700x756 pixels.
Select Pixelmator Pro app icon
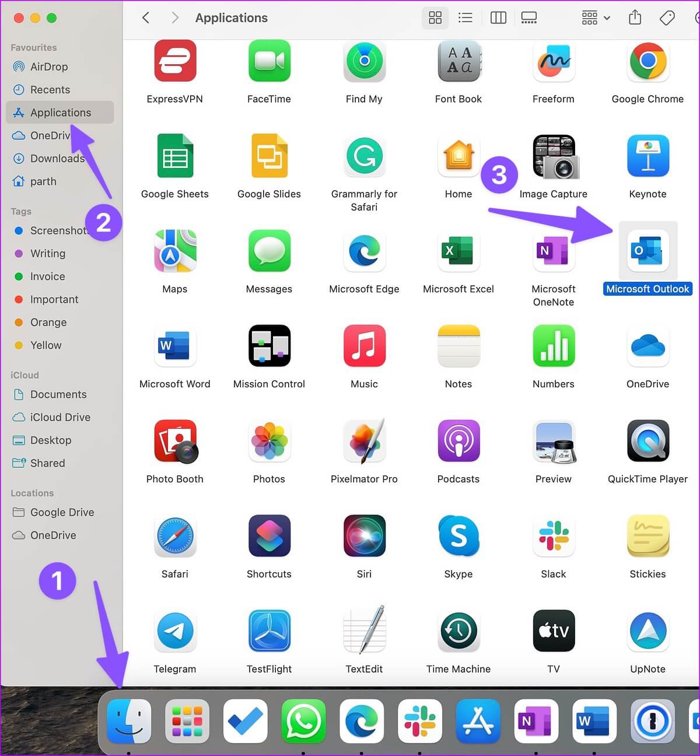[364, 441]
